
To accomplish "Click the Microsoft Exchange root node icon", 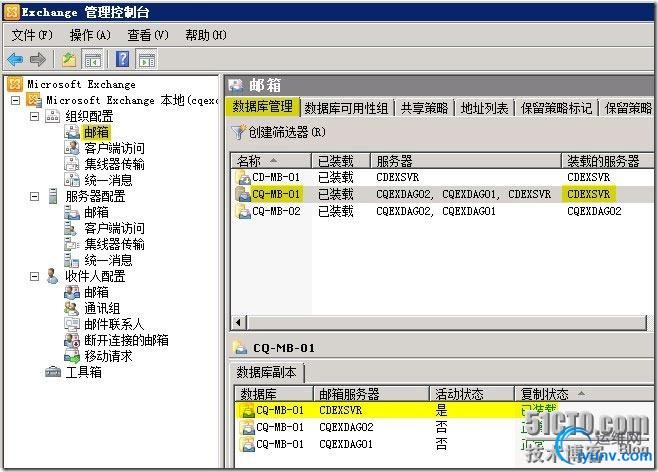I will click(15, 84).
